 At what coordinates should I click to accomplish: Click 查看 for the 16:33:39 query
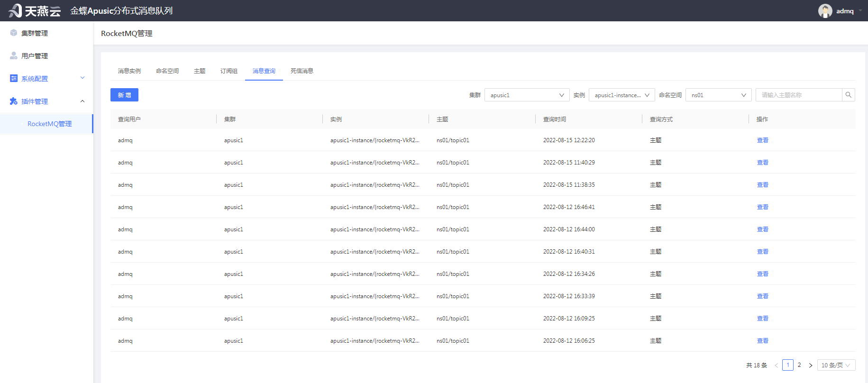pos(763,296)
